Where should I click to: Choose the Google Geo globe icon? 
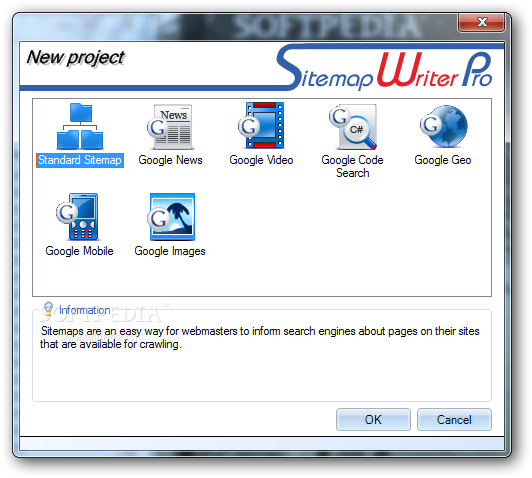[444, 126]
